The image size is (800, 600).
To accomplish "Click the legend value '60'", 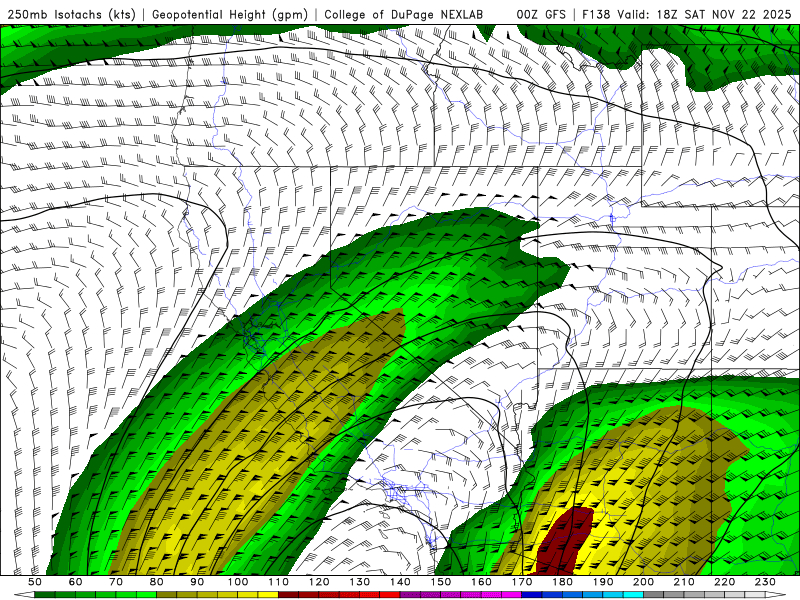I will tap(76, 582).
